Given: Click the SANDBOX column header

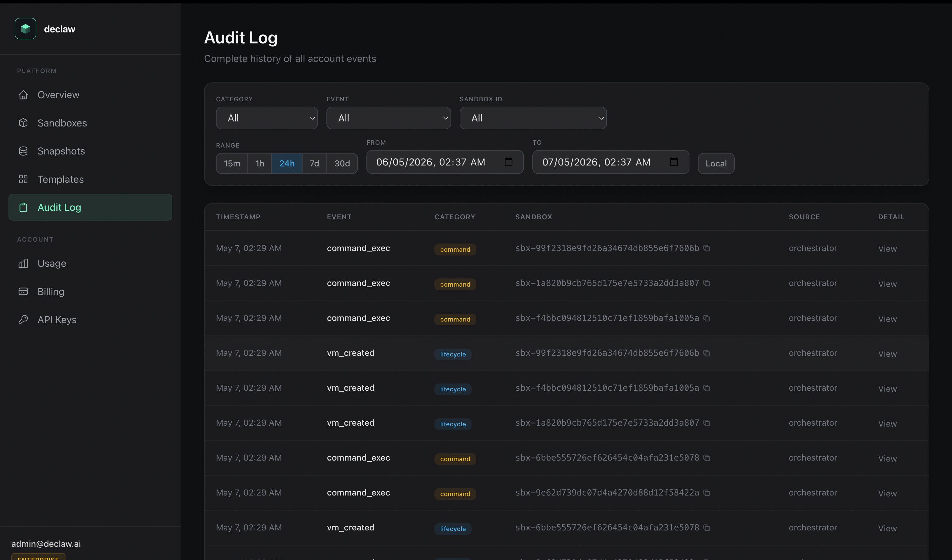Looking at the screenshot, I should [x=533, y=217].
